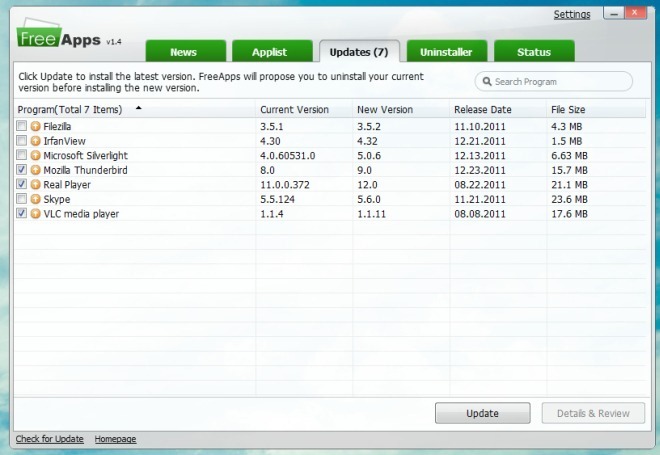This screenshot has width=660, height=455.
Task: Deselect the Real Player checkbox
Action: [21, 184]
